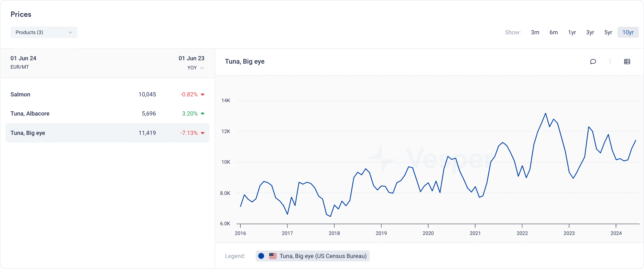
Task: Toggle the Tuna, Big eye (US Census Bureau) legend
Action: click(x=313, y=256)
